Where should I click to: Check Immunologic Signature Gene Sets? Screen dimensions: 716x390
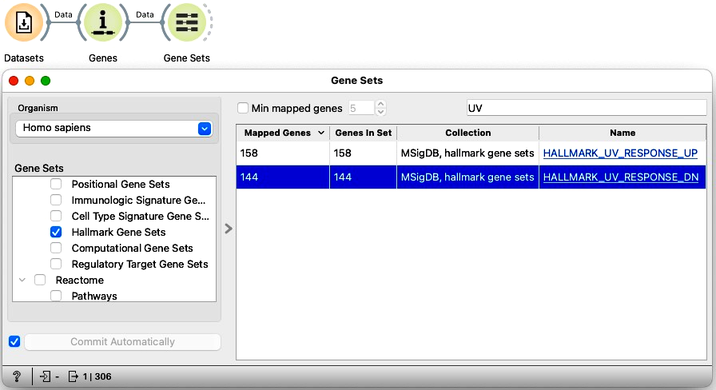pyautogui.click(x=56, y=200)
